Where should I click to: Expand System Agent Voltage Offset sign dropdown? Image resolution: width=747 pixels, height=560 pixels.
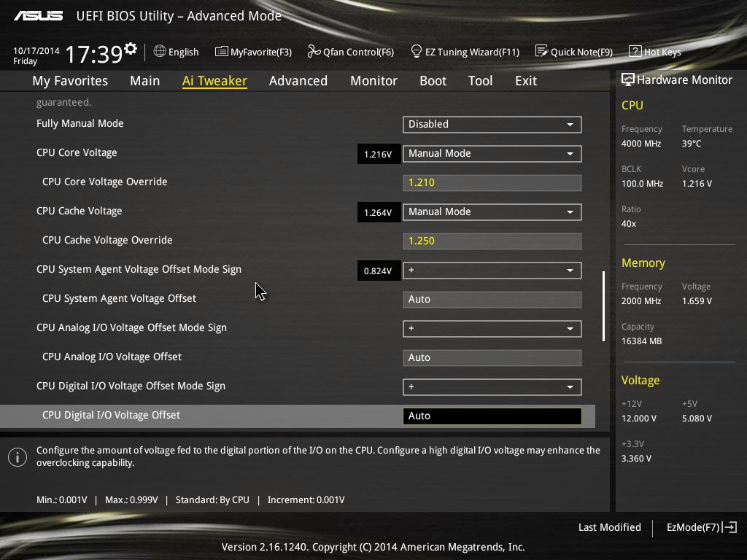pyautogui.click(x=492, y=270)
